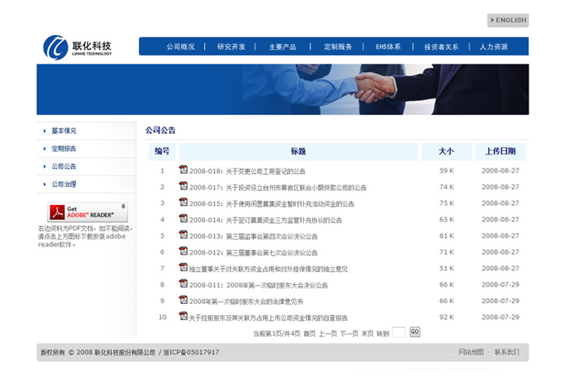Open the 公司概况 navigation menu
This screenshot has width=588, height=392.
[180, 47]
